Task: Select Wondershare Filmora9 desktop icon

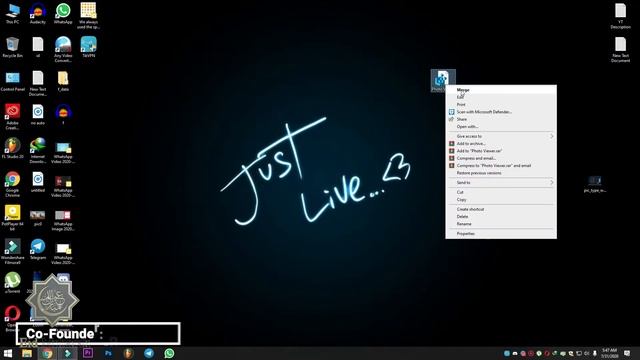Action: (x=13, y=252)
